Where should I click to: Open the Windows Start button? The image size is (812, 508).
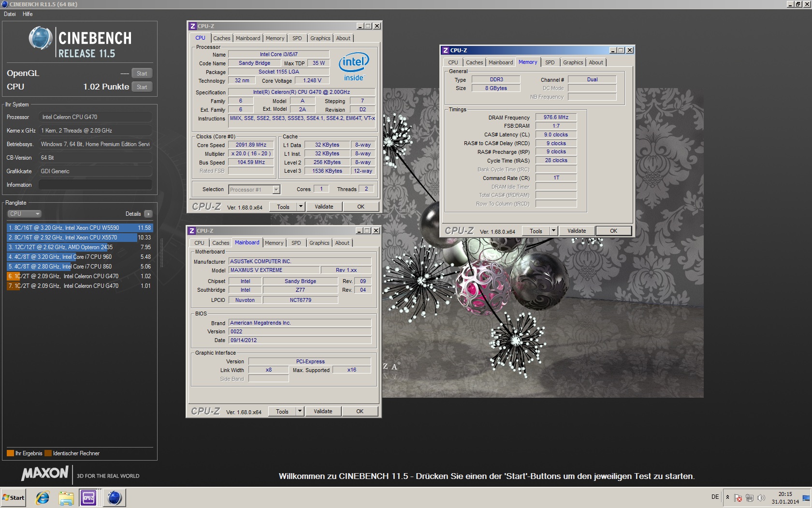(x=14, y=497)
